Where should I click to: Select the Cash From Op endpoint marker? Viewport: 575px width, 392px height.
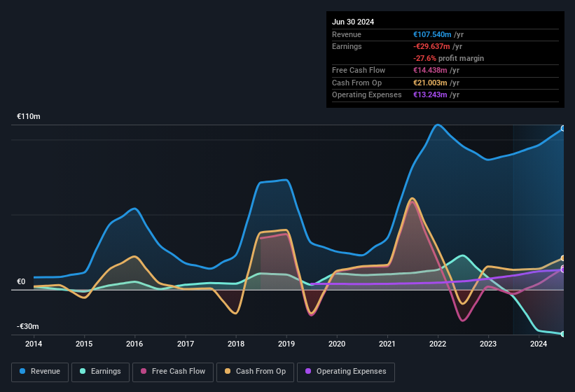[x=563, y=258]
